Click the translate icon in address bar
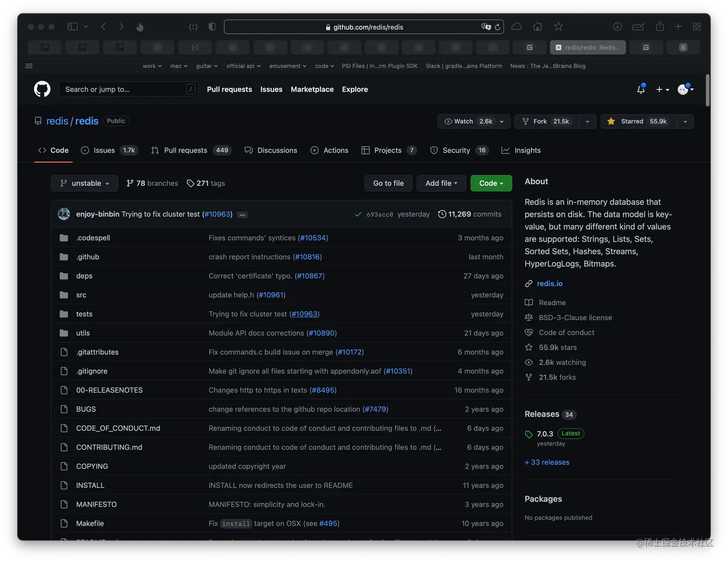Screen dimensions: 728x562 (x=486, y=27)
